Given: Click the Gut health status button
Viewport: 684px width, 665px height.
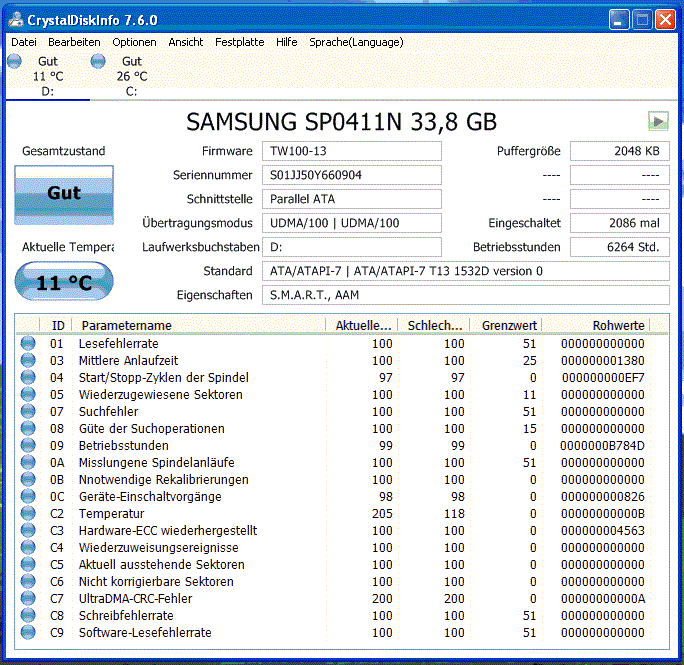Looking at the screenshot, I should point(64,195).
